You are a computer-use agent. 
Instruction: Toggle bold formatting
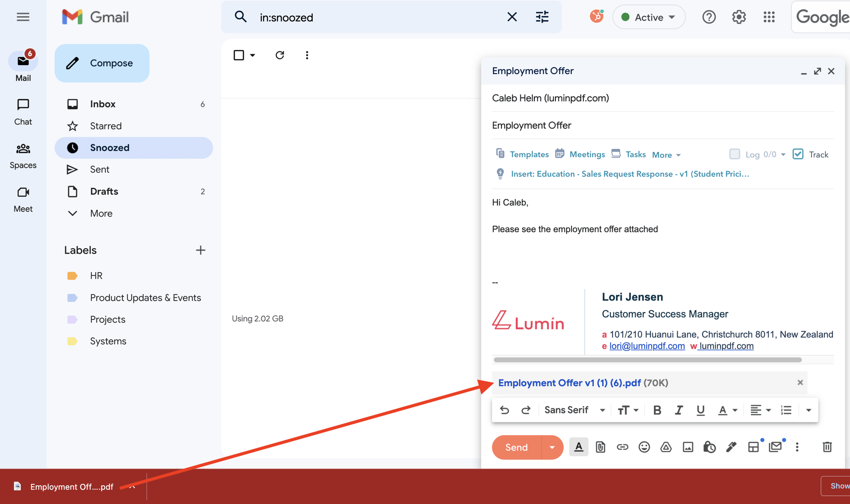pos(657,410)
